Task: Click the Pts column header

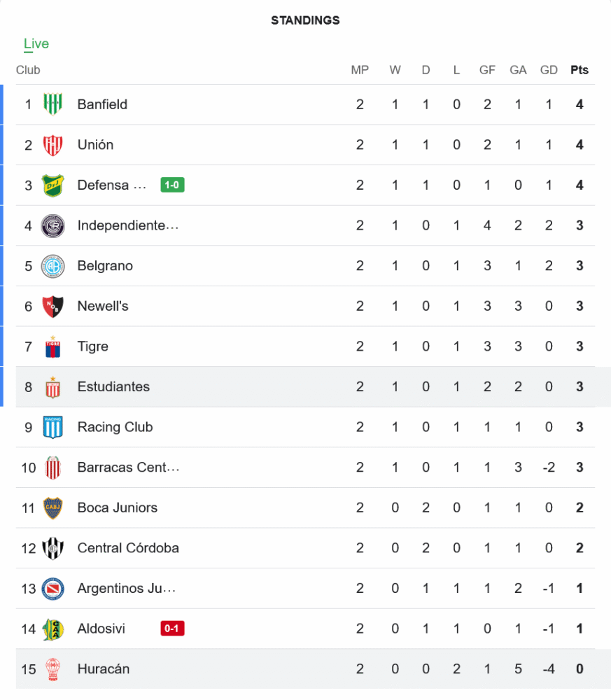Action: [x=580, y=70]
